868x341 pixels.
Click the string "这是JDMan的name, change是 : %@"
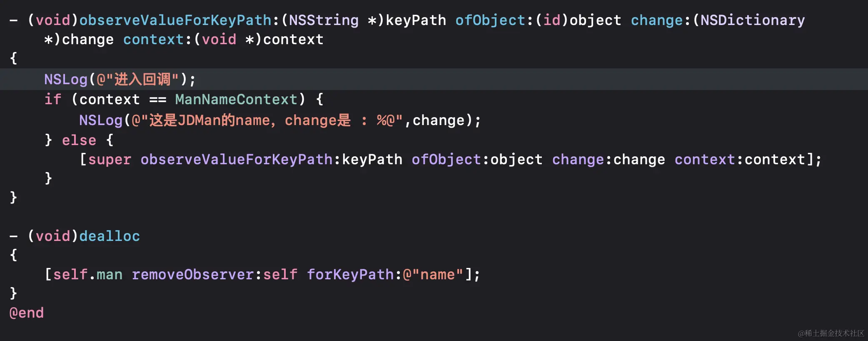[267, 120]
